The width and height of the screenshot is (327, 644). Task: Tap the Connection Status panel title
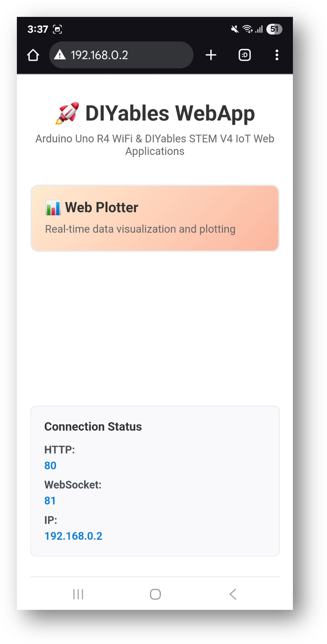coord(93,427)
